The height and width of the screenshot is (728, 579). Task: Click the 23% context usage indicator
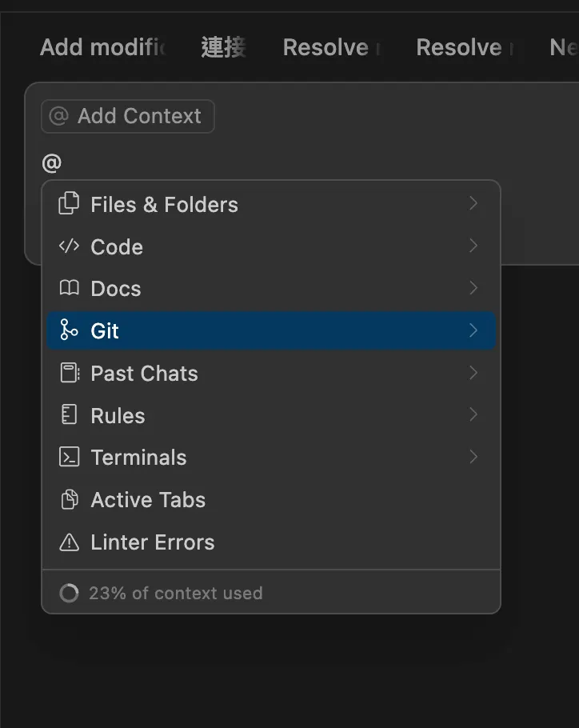pyautogui.click(x=162, y=594)
